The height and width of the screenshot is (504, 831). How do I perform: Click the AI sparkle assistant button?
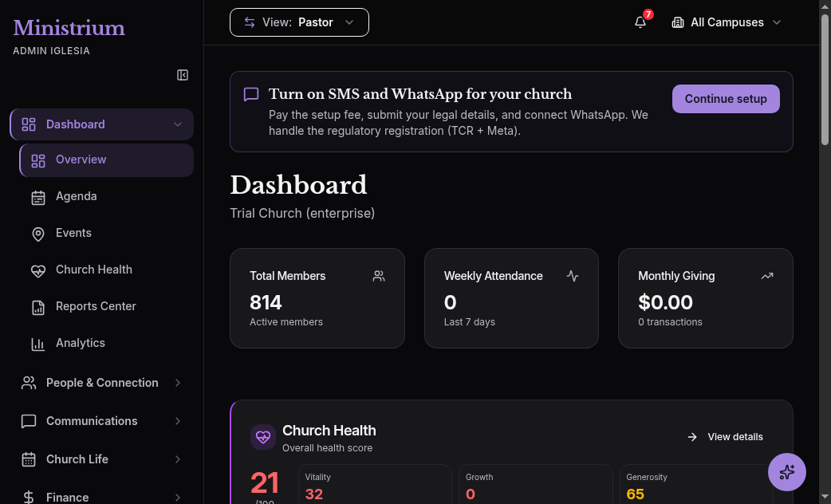[787, 472]
